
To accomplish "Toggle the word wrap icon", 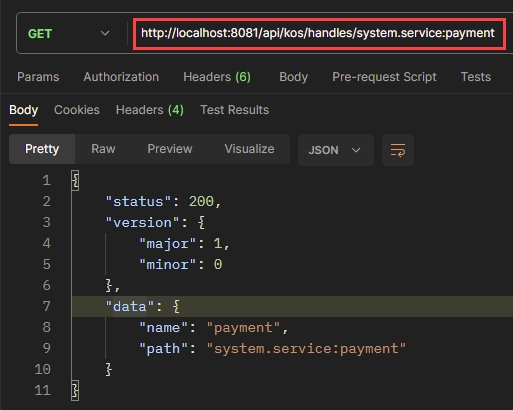I will [398, 150].
